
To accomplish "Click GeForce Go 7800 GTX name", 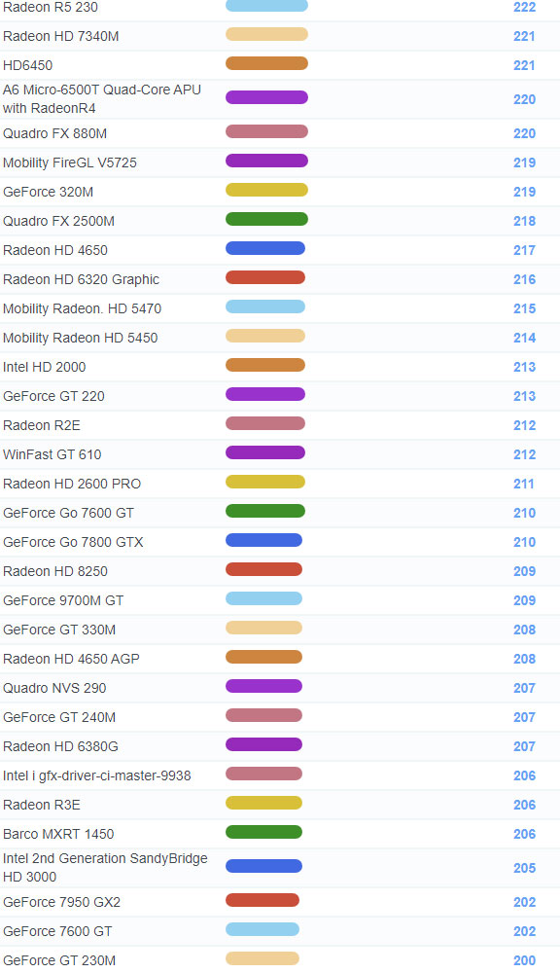I will [73, 542].
